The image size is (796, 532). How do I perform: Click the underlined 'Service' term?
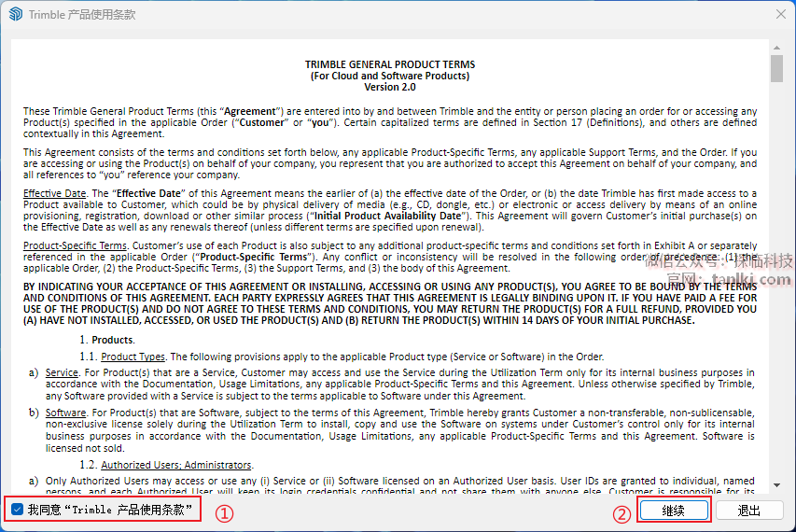pos(62,373)
